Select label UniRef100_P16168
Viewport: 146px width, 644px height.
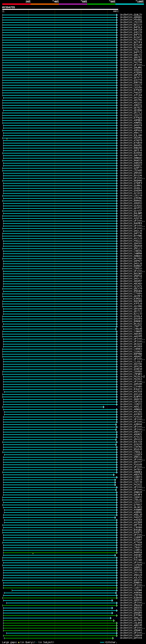[x=131, y=464]
